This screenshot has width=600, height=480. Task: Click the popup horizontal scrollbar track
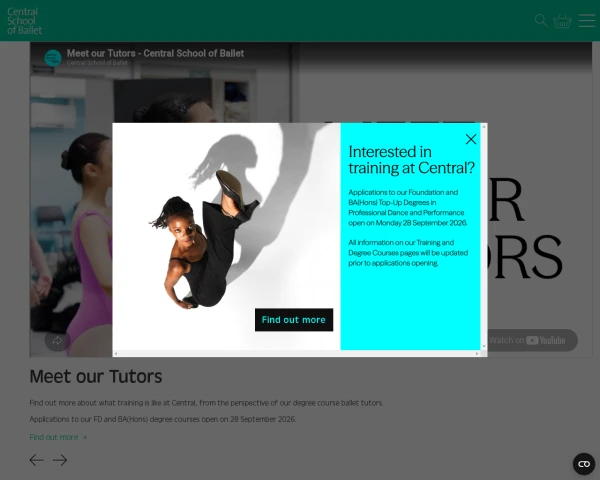(x=297, y=353)
